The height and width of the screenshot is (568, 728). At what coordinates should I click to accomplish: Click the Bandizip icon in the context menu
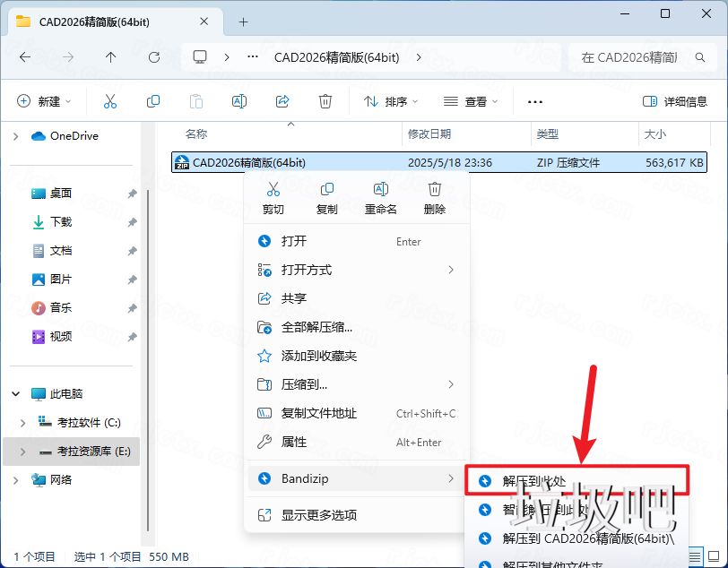click(x=264, y=478)
